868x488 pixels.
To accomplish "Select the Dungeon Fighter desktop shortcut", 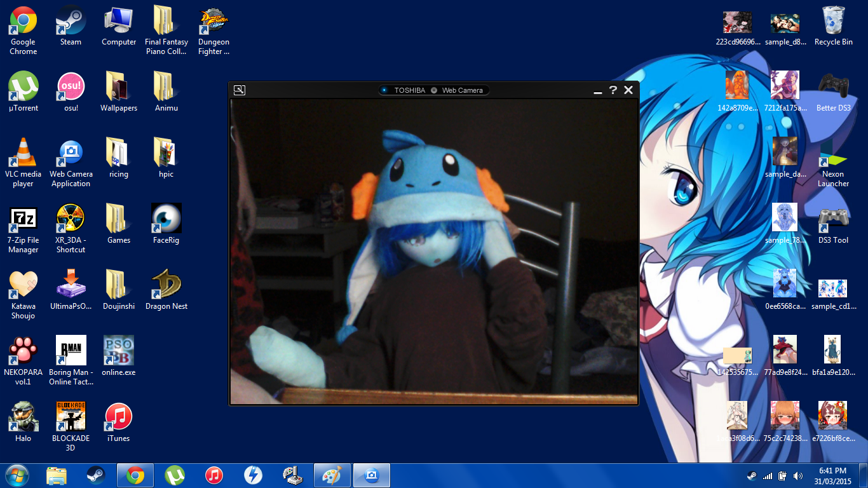I will [x=214, y=31].
